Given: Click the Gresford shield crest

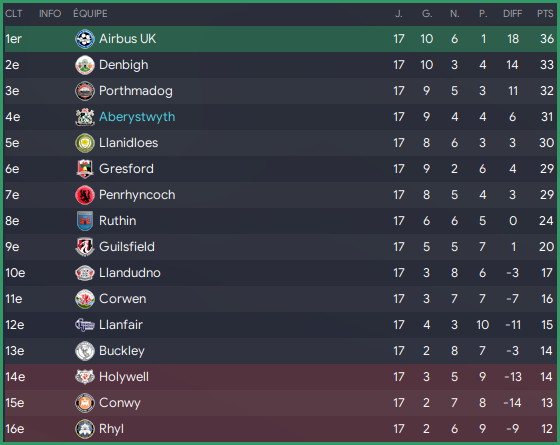Looking at the screenshot, I should click(x=85, y=169).
